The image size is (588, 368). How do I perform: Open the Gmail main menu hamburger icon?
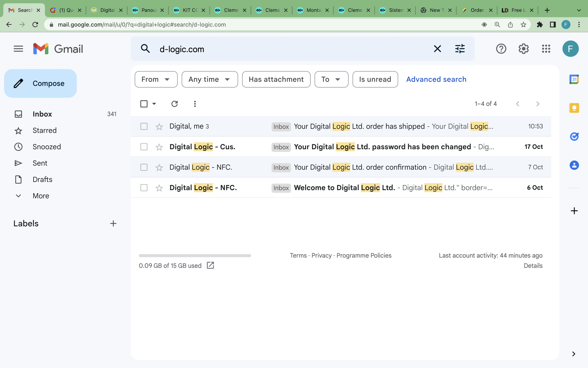pos(18,49)
